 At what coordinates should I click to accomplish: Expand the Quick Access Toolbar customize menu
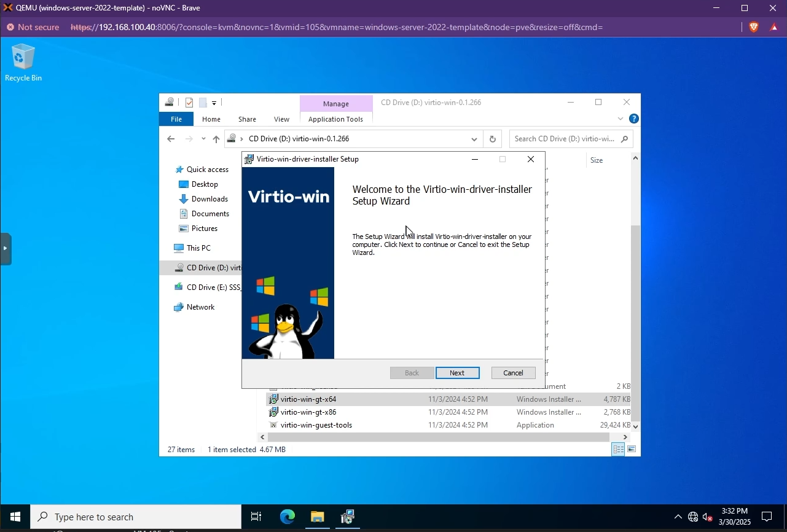pos(214,102)
